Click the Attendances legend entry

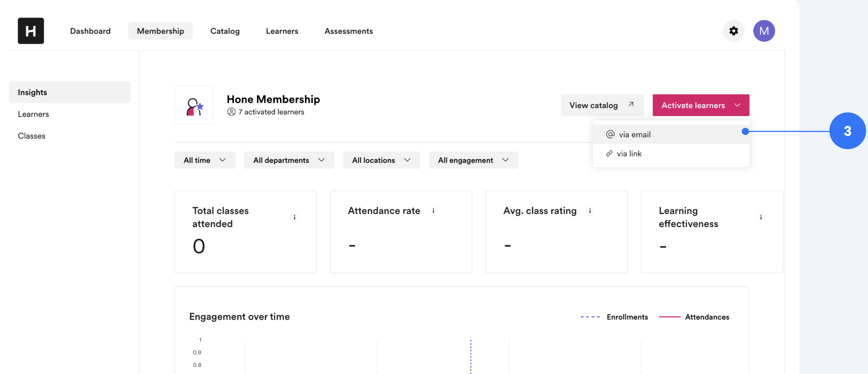pyautogui.click(x=694, y=317)
